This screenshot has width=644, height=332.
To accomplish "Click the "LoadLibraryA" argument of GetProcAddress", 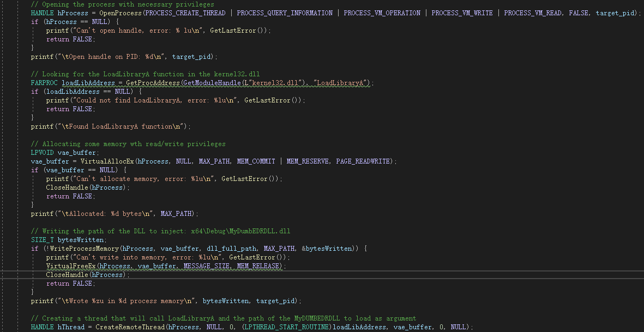I will tap(340, 83).
